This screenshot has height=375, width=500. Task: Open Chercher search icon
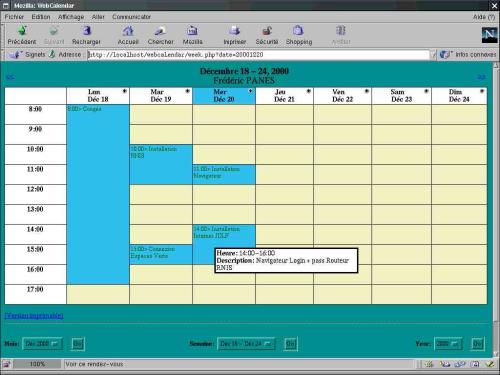point(161,31)
